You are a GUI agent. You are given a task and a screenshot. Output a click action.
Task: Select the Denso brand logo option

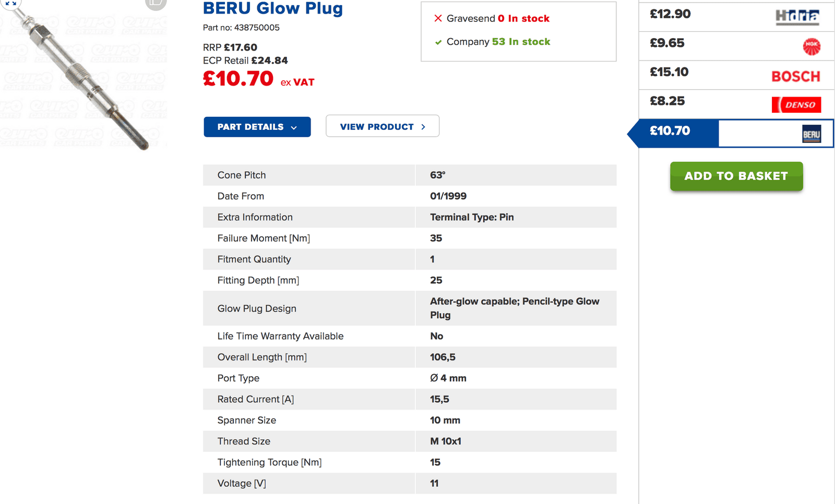tap(796, 105)
